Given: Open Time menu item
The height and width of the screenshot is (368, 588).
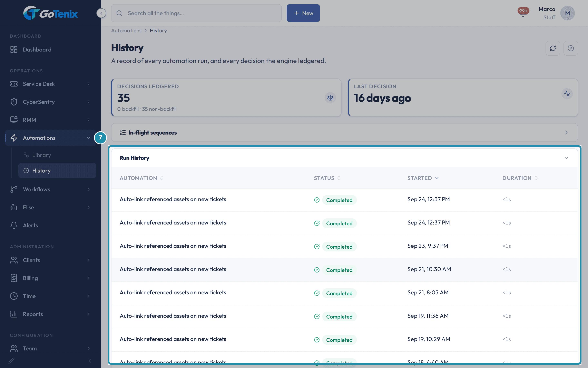Looking at the screenshot, I should click(51, 296).
